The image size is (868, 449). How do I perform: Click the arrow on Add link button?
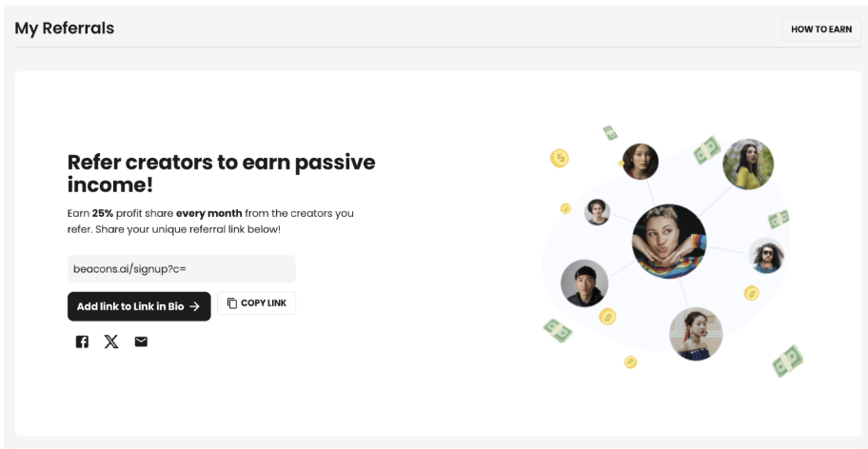tap(194, 306)
